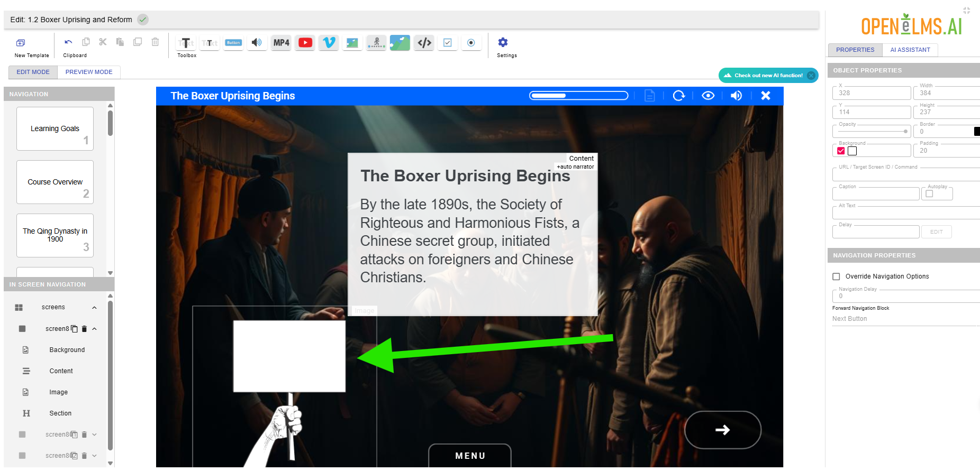
Task: Switch to Preview Mode tab
Action: coord(89,72)
